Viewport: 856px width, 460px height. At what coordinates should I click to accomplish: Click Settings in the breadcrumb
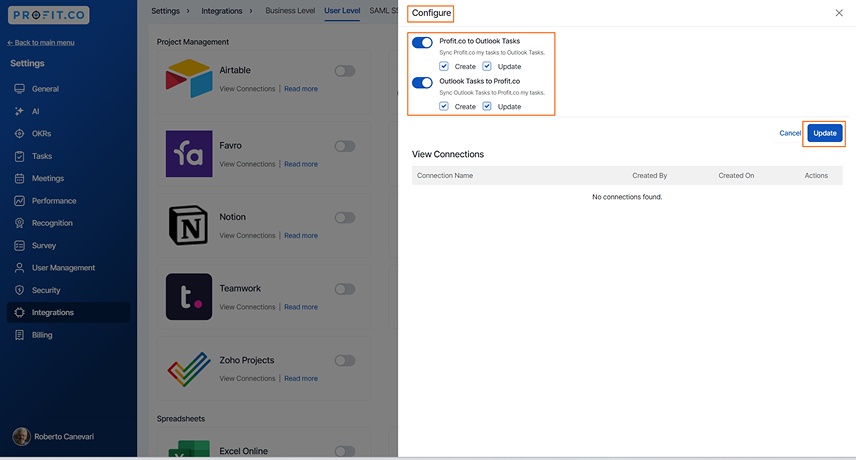(165, 11)
